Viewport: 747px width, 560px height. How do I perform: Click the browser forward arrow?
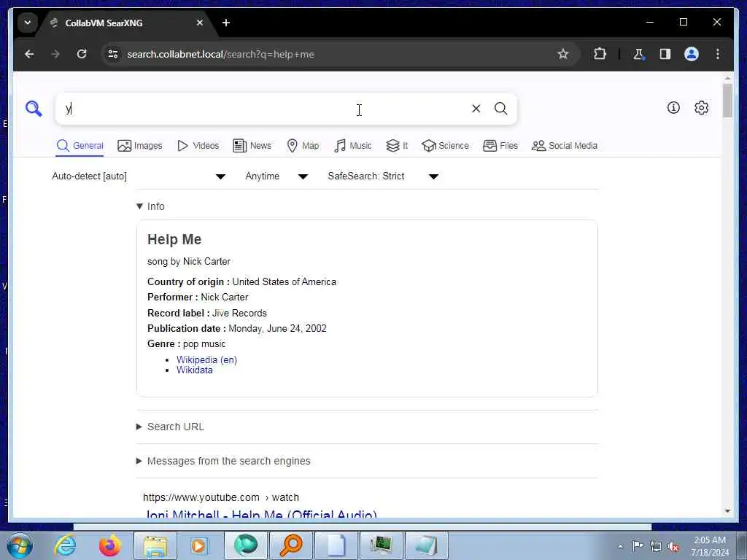55,54
